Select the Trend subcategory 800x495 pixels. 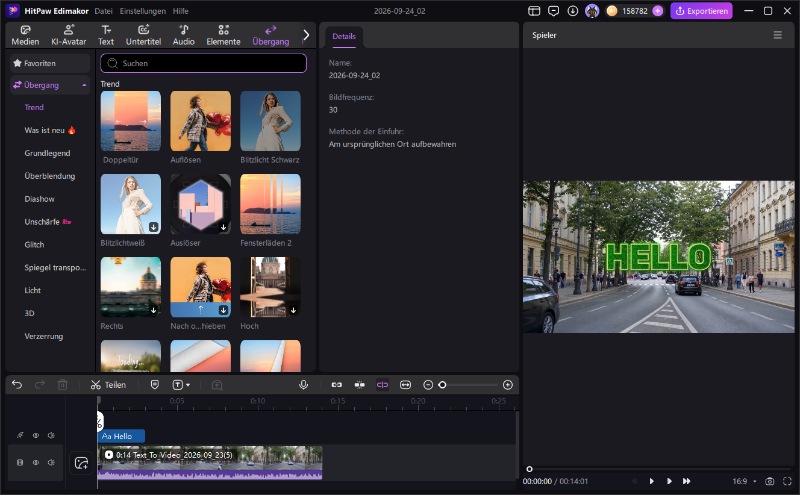[34, 107]
